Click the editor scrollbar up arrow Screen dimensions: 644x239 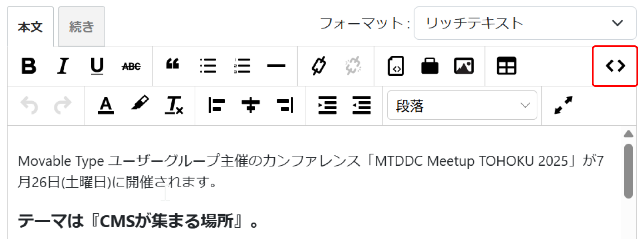click(x=628, y=134)
